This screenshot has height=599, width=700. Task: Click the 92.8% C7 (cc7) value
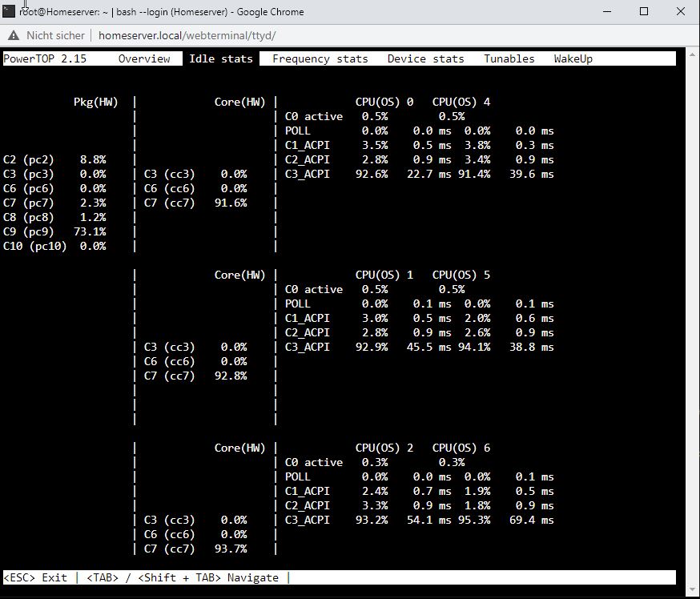(231, 376)
